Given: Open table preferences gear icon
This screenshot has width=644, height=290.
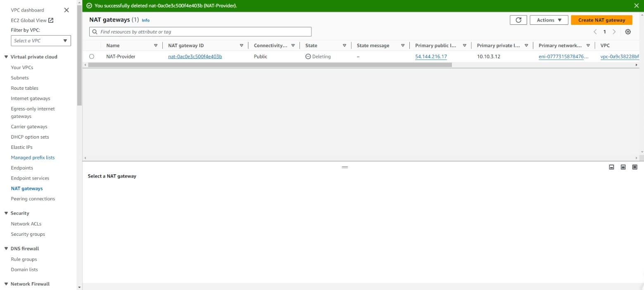Looking at the screenshot, I should [628, 32].
